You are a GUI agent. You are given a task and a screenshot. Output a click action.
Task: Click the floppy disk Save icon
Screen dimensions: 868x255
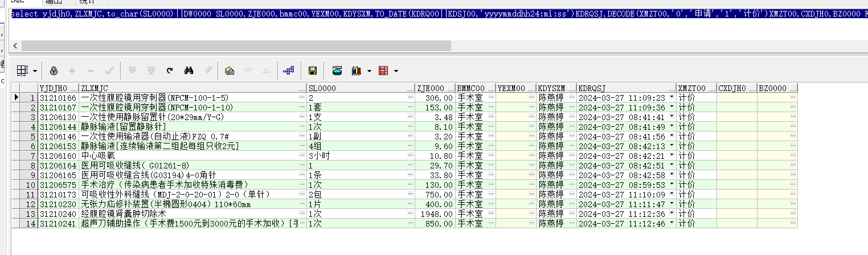click(x=312, y=71)
